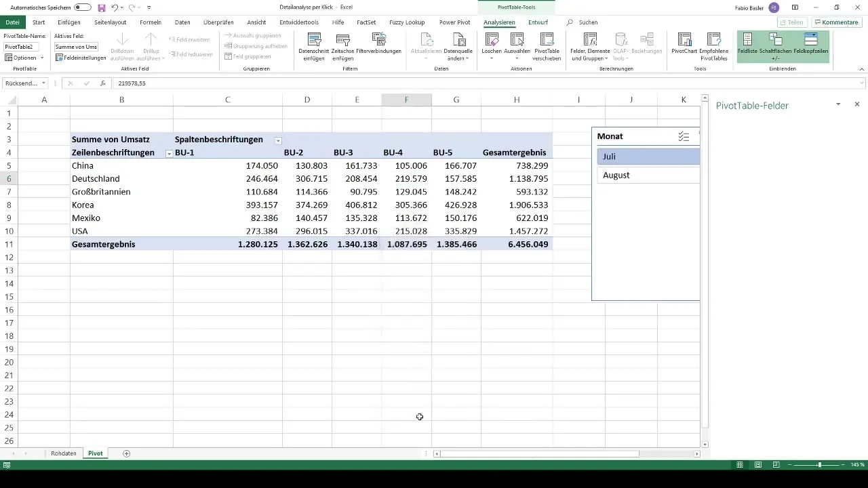Image resolution: width=868 pixels, height=488 pixels.
Task: Select the Analysieren ribbon tab
Action: tap(499, 22)
